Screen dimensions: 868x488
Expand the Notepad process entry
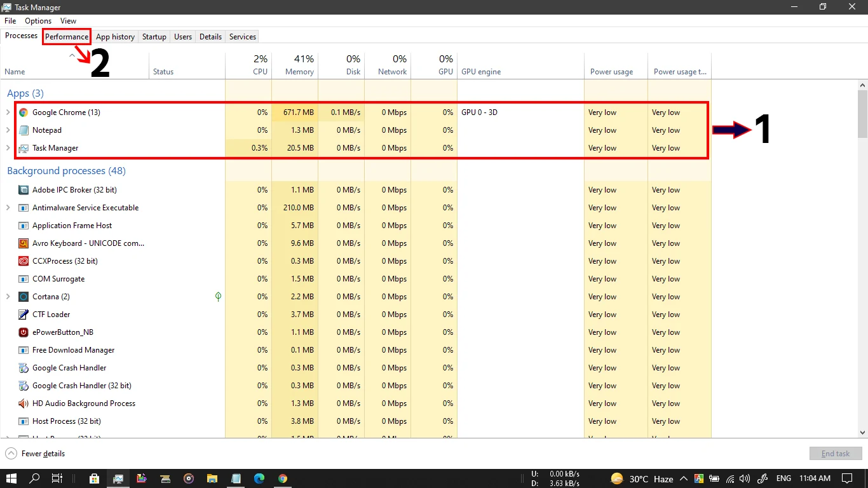8,130
